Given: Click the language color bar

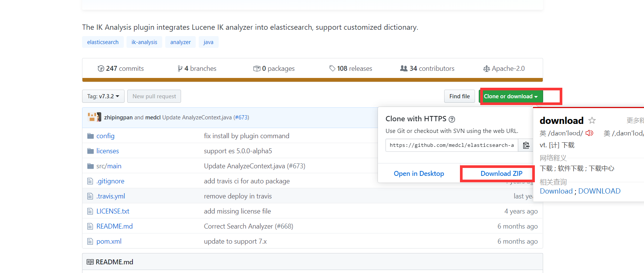Looking at the screenshot, I should 312,80.
